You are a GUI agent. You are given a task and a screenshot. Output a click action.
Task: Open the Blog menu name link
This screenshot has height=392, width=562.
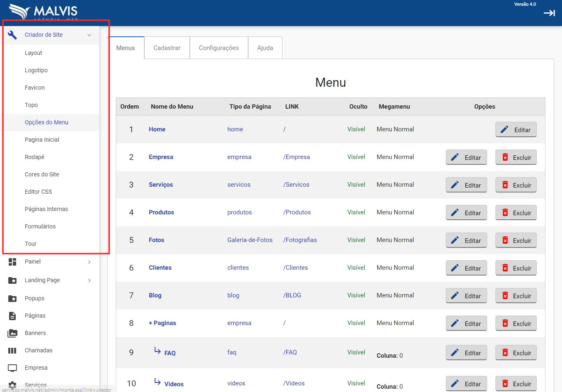point(155,295)
